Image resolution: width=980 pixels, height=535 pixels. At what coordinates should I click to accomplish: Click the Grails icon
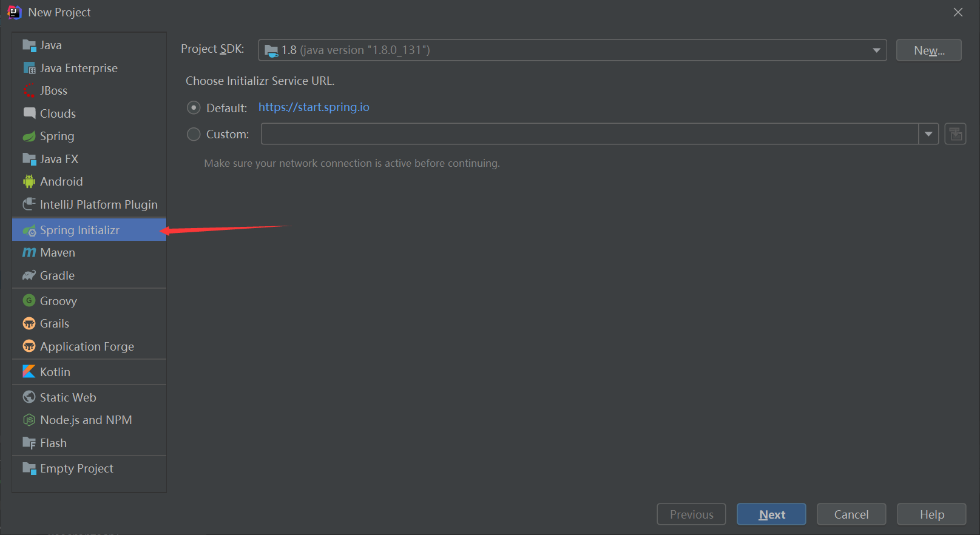point(29,323)
